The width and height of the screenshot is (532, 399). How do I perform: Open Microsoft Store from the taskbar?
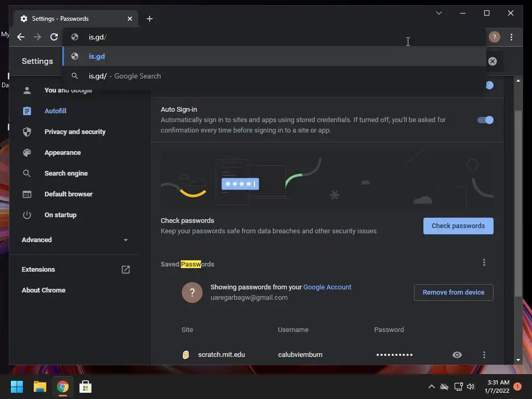click(85, 387)
